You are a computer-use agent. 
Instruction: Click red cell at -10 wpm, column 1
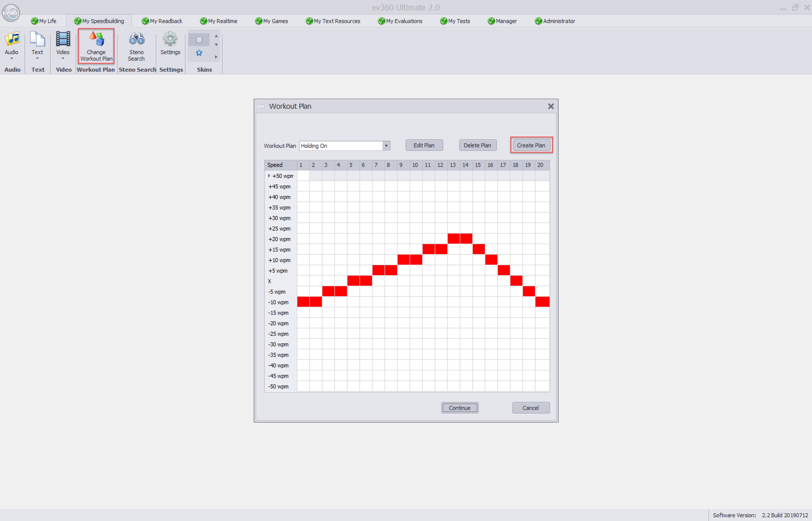(304, 302)
